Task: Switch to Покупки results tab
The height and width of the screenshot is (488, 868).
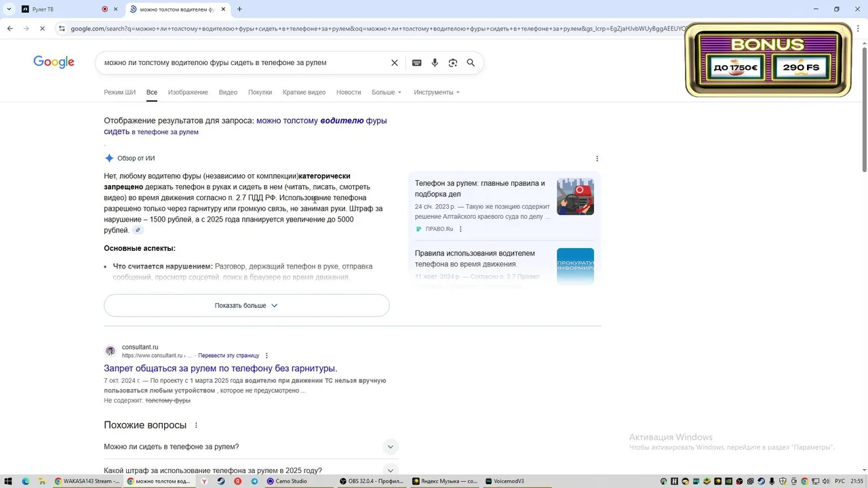Action: click(x=260, y=92)
